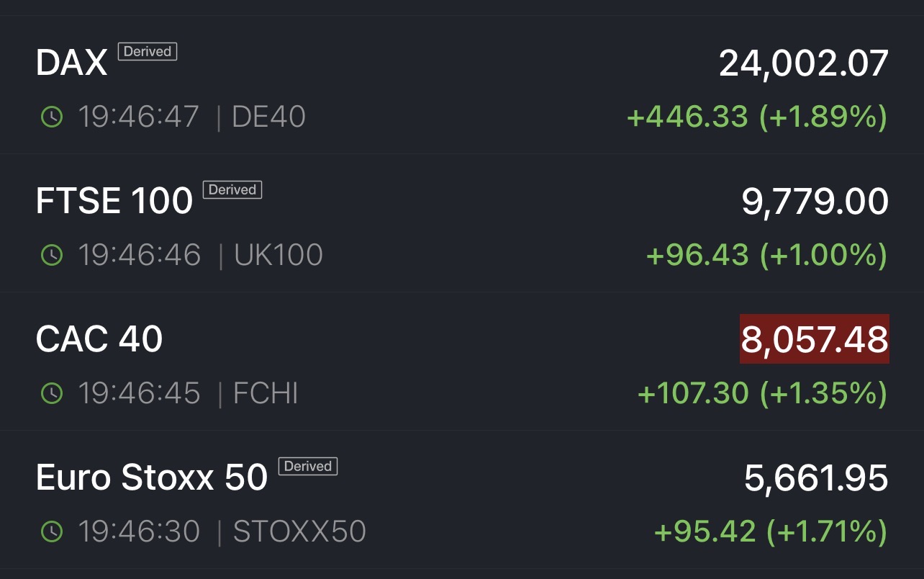Click the CAC 40 change +107.30 (+1.35%)
Viewport: 924px width, 579px height.
(762, 393)
